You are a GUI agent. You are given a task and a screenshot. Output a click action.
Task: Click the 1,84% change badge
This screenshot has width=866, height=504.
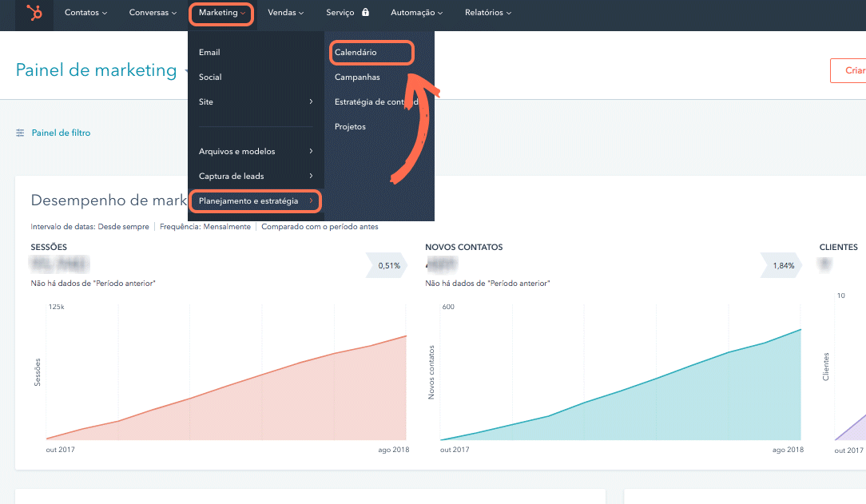tap(781, 265)
